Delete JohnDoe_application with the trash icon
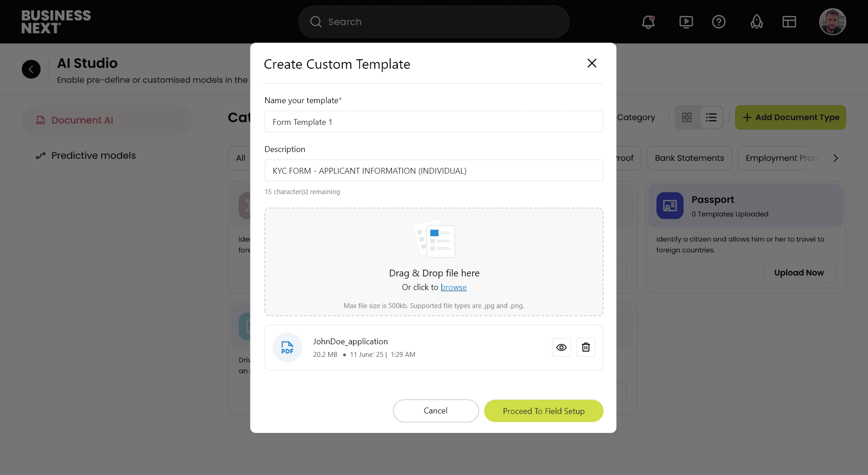The image size is (868, 475). pyautogui.click(x=585, y=347)
